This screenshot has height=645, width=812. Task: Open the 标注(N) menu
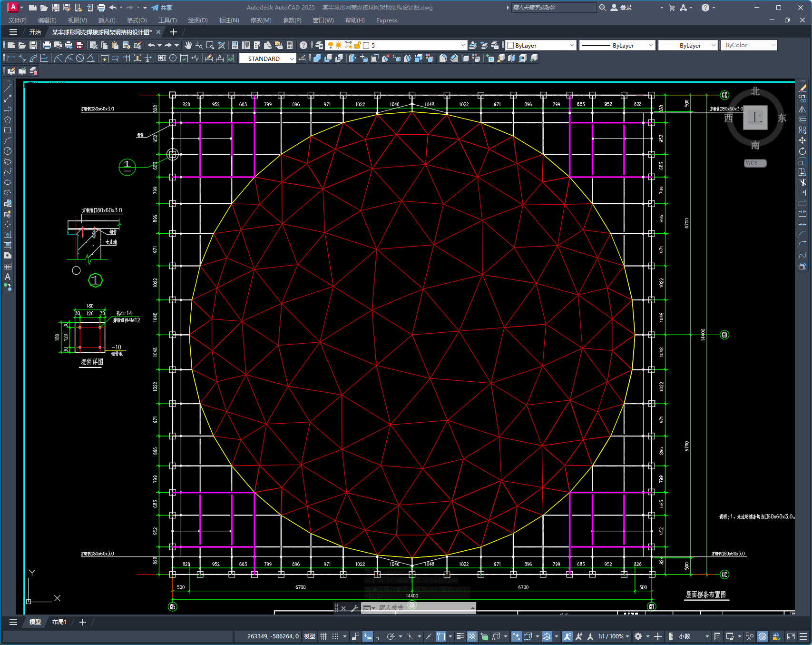pos(229,20)
